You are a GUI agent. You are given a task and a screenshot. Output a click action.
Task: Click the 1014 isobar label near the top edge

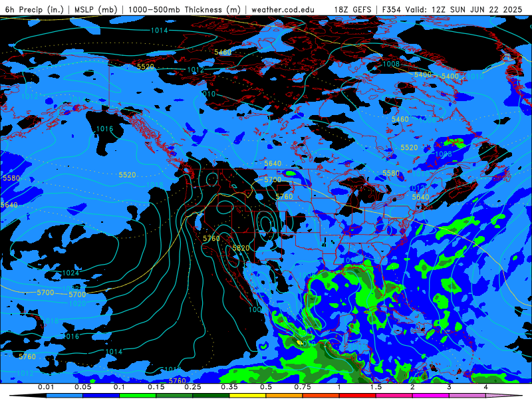coord(159,30)
